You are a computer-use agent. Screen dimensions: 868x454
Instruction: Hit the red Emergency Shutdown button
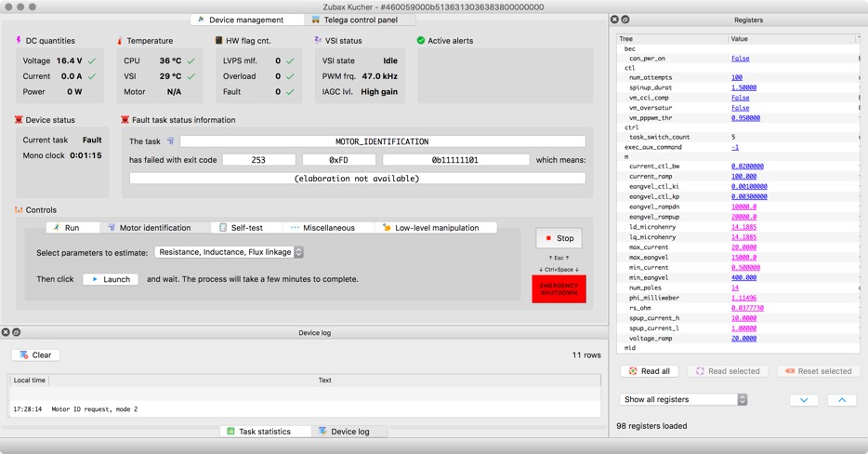(x=559, y=288)
